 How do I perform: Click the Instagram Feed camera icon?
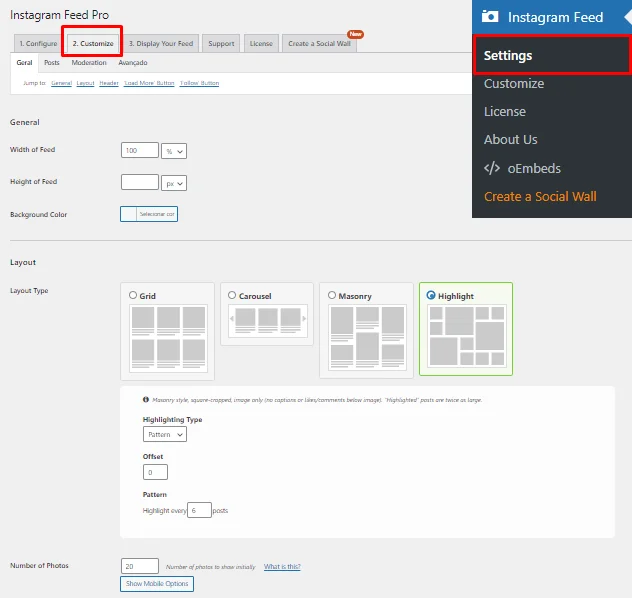[x=490, y=17]
